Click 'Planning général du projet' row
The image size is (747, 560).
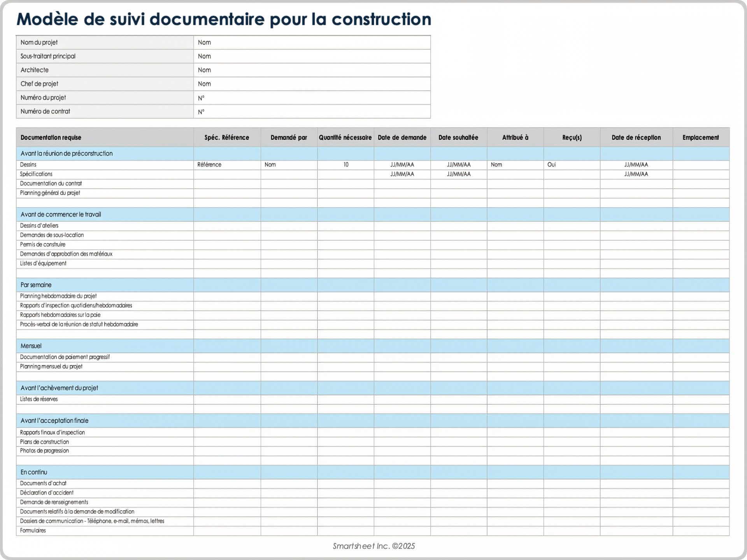pyautogui.click(x=373, y=193)
